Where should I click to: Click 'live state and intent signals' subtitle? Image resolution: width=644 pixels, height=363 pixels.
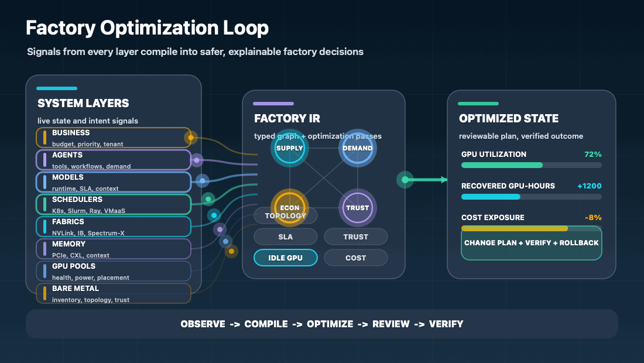pyautogui.click(x=88, y=121)
